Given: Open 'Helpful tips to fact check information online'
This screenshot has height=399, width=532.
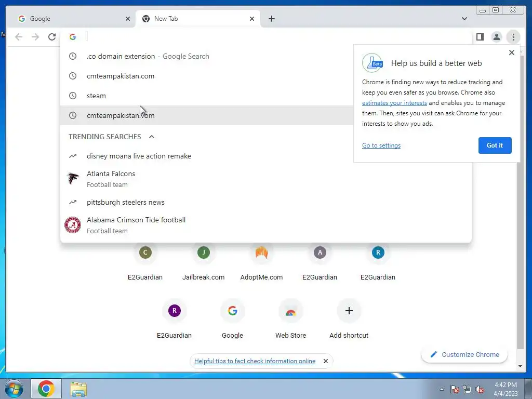Looking at the screenshot, I should tap(255, 362).
